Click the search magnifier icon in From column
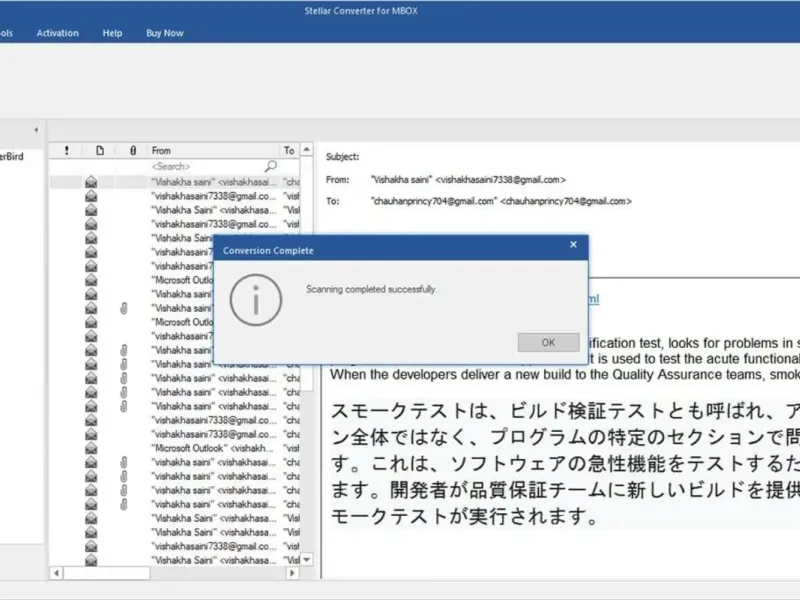The height and width of the screenshot is (600, 800). pyautogui.click(x=271, y=166)
